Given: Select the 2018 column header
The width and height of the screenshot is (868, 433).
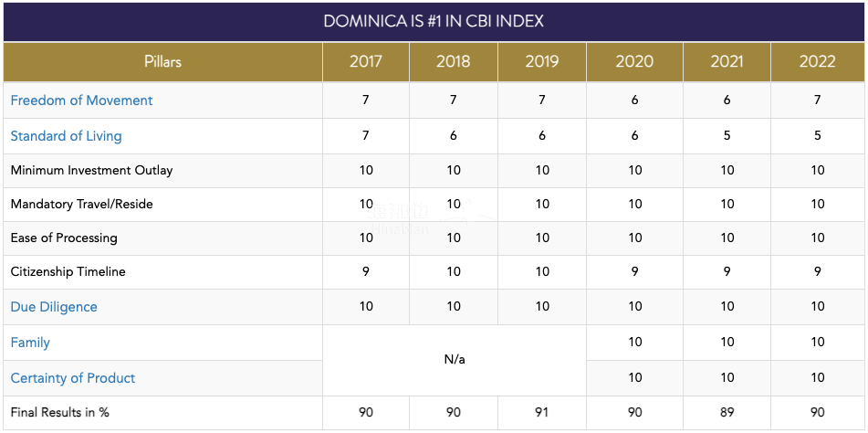Looking at the screenshot, I should (454, 62).
